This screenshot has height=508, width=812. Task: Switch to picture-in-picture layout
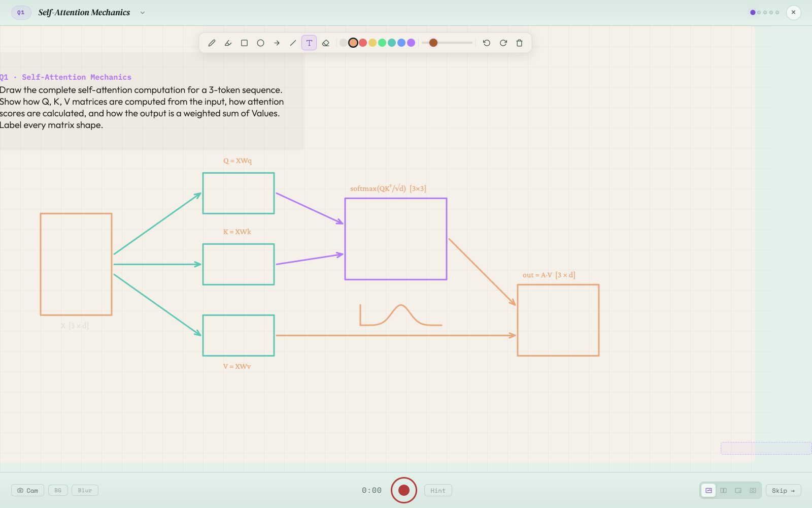click(738, 490)
